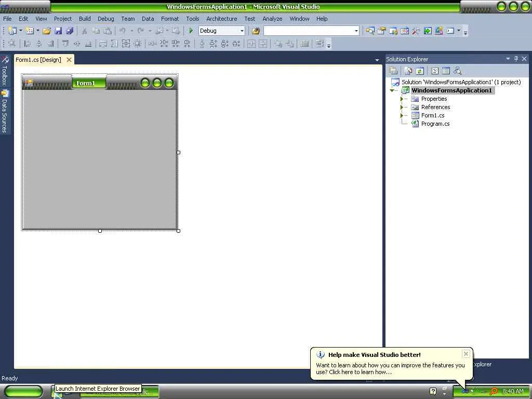
Task: Select Form1.cs in Solution Explorer
Action: (x=433, y=115)
